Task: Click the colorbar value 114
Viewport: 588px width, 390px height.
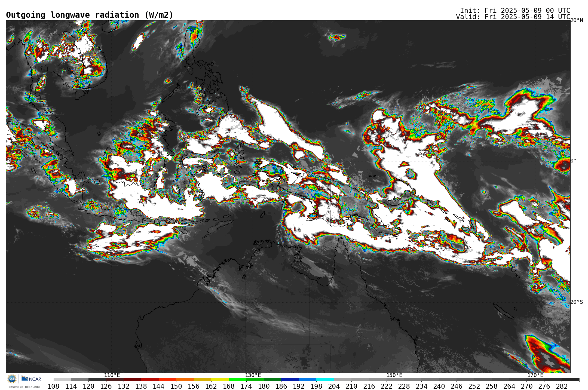Action: 71,386
